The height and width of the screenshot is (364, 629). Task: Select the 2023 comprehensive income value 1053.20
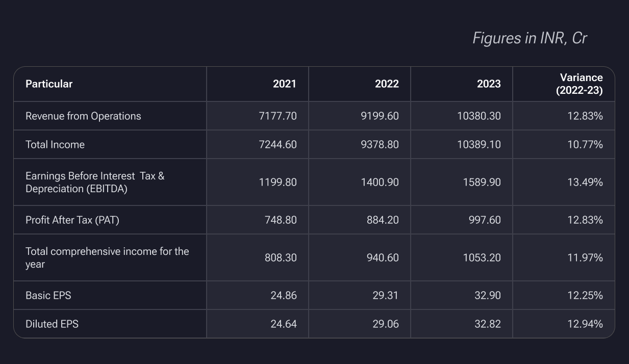[482, 257]
